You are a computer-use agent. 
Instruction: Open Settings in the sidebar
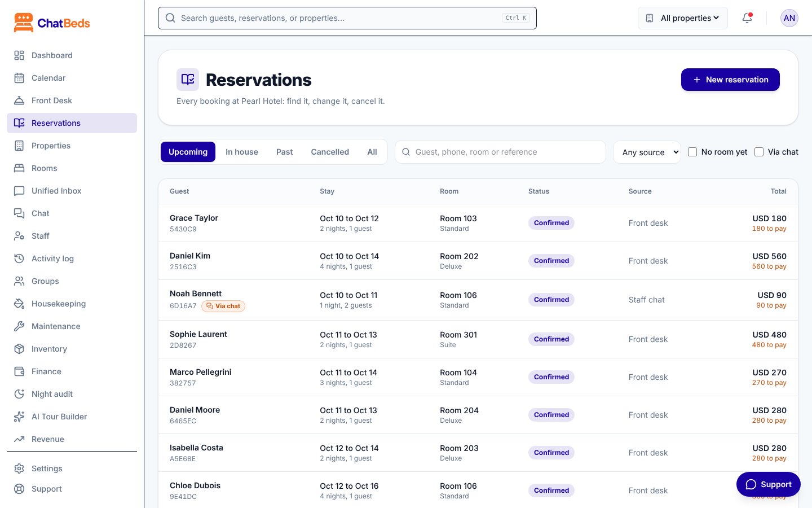point(72,468)
